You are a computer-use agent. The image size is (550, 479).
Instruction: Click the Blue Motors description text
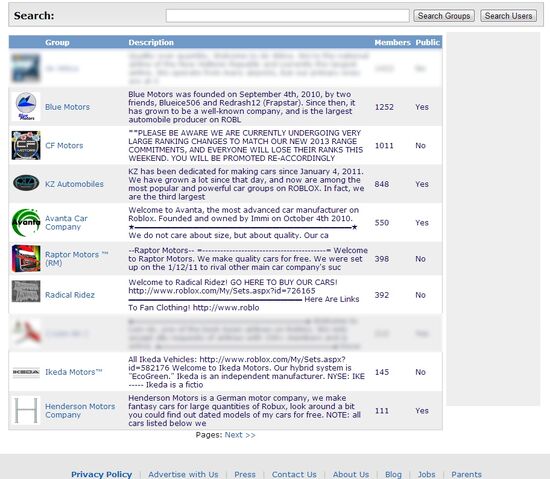pos(242,107)
